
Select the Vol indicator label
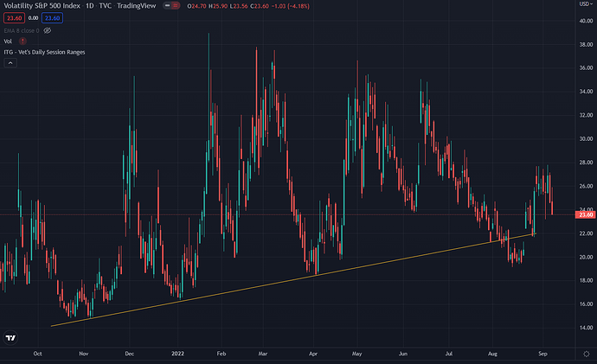tap(8, 42)
